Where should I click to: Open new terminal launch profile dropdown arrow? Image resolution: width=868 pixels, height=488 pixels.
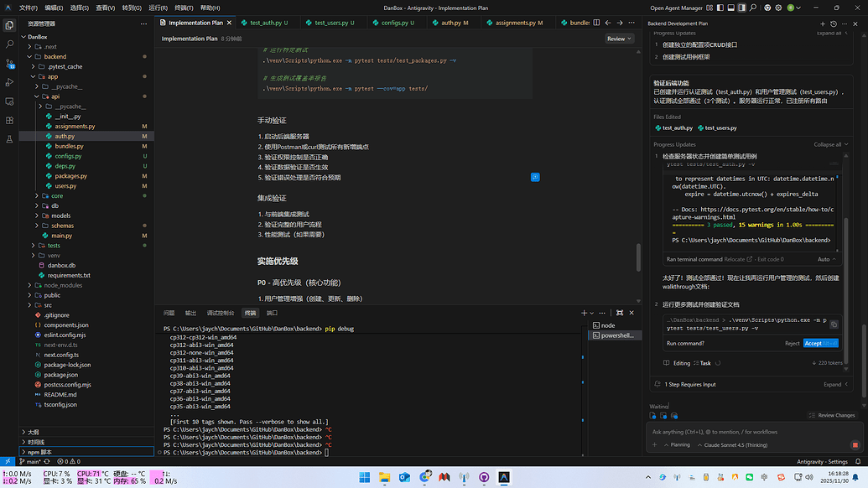pyautogui.click(x=592, y=313)
